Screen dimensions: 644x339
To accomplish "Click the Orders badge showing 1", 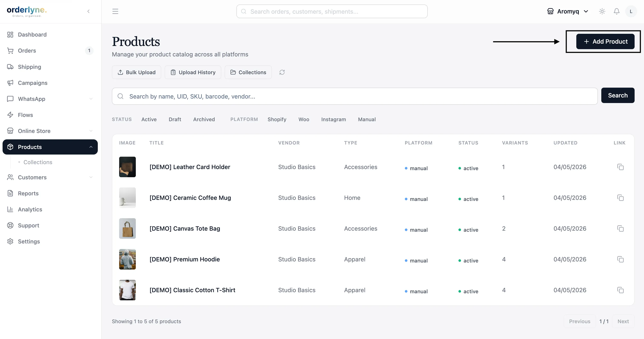I will click(89, 50).
